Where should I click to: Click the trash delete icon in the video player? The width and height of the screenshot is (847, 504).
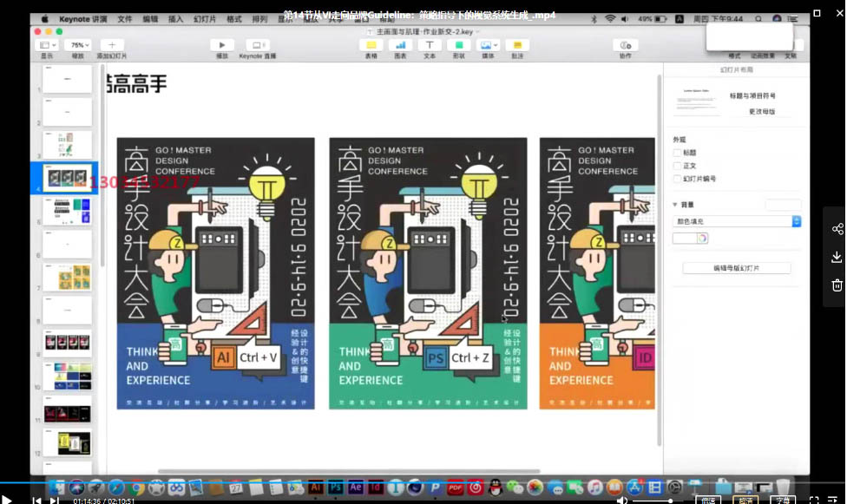click(837, 285)
